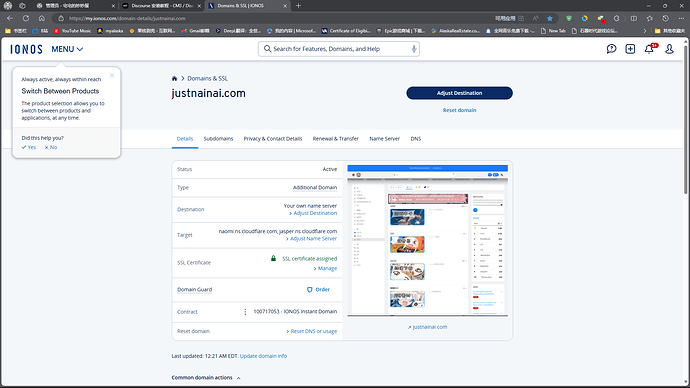Close the Switch Between Products tooltip
690x388 pixels.
(112, 75)
